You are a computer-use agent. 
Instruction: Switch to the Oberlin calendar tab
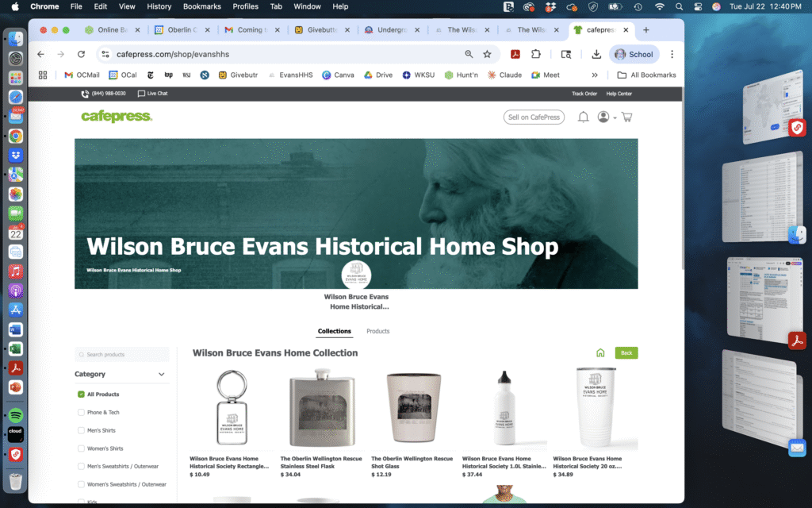(182, 30)
